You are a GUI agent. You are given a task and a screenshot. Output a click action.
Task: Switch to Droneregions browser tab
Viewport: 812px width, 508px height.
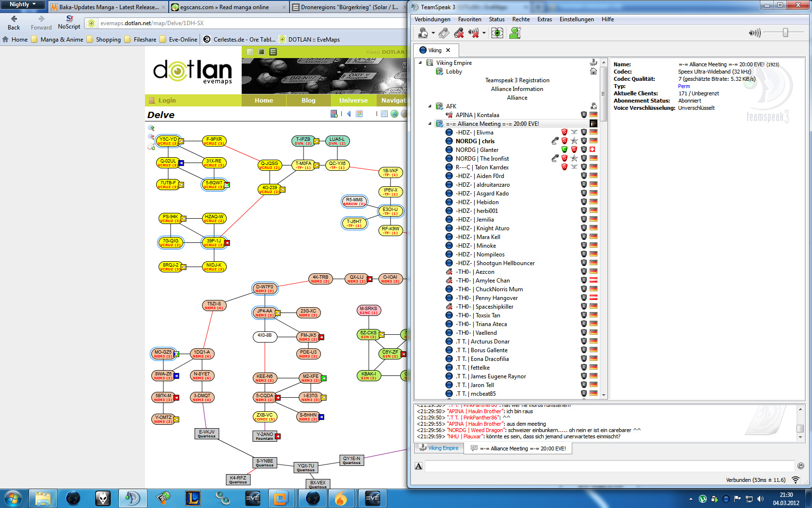point(348,7)
